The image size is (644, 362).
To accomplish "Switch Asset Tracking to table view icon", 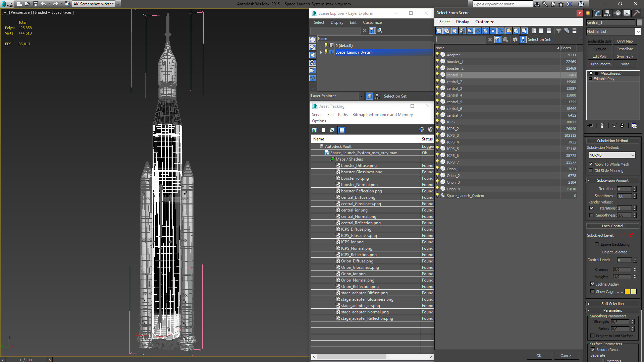I will click(341, 130).
